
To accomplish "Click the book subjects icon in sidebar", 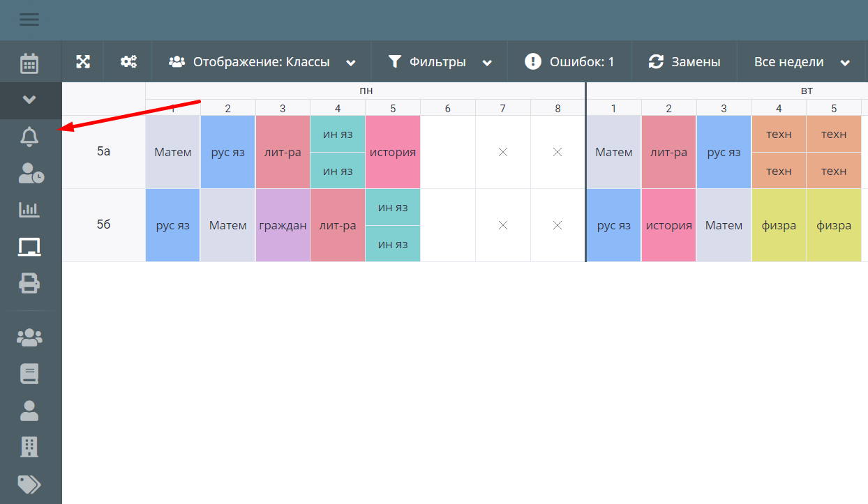I will (29, 374).
